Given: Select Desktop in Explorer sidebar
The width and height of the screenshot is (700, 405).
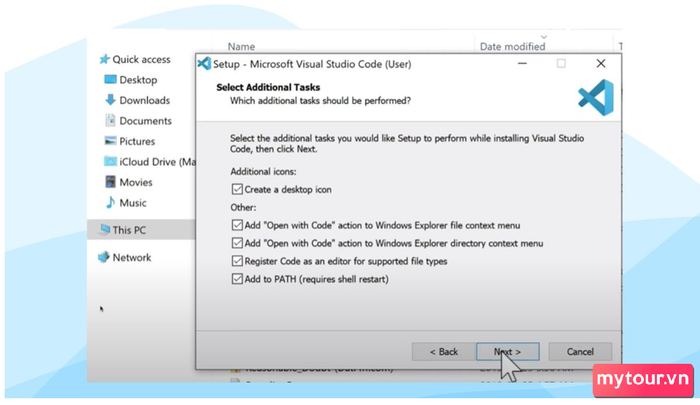Looking at the screenshot, I should pos(138,80).
